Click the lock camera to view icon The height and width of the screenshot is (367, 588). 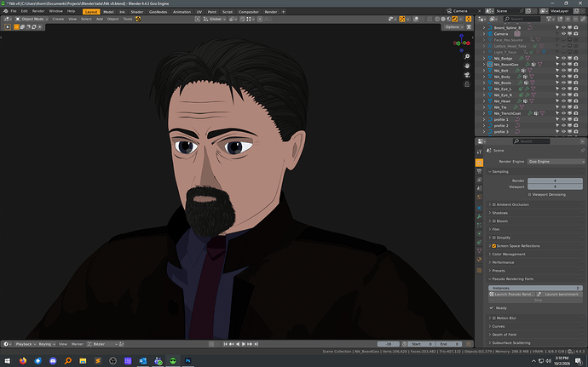tap(467, 84)
